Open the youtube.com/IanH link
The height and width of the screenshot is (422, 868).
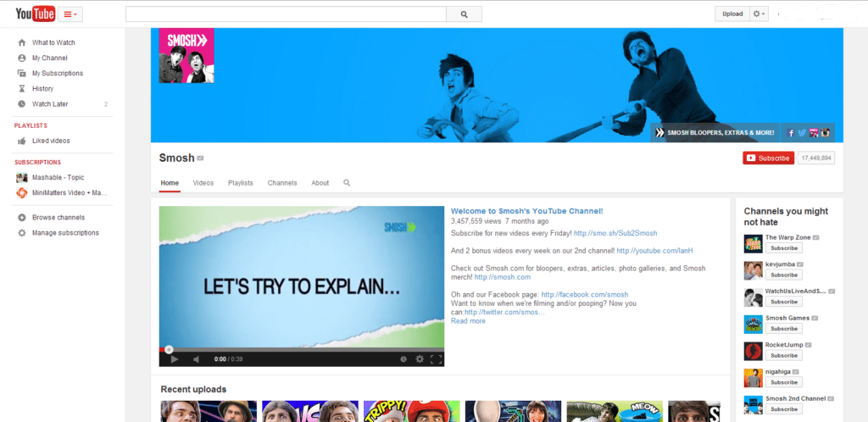tap(654, 251)
